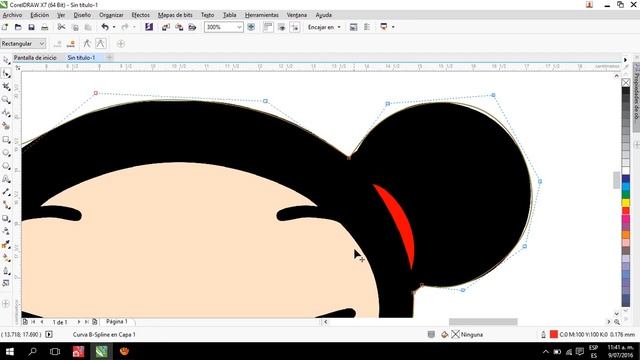This screenshot has height=360, width=640.
Task: Toggle clamped control point mode
Action: click(x=87, y=43)
